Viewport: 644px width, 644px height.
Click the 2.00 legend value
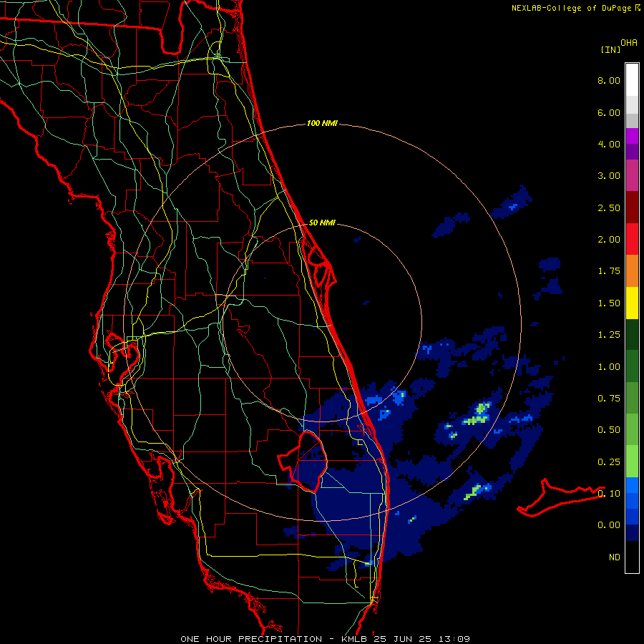coord(609,240)
